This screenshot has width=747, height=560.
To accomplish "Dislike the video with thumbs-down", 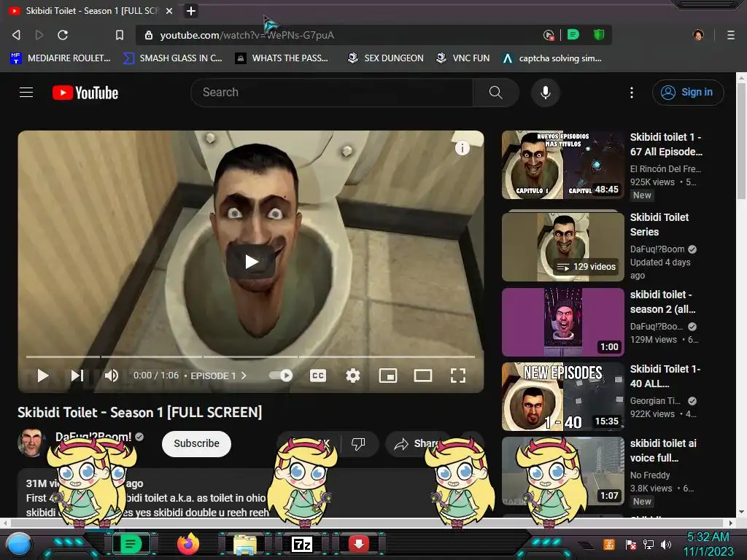I will [x=359, y=444].
